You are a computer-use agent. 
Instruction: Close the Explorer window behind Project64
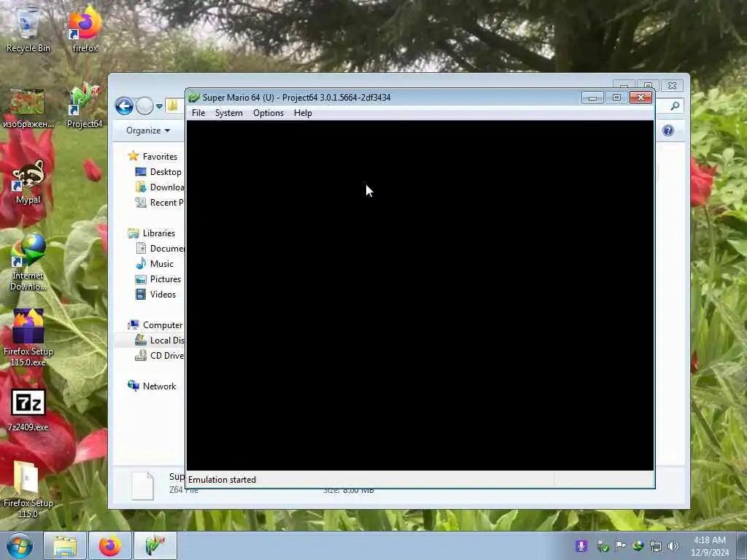(672, 86)
